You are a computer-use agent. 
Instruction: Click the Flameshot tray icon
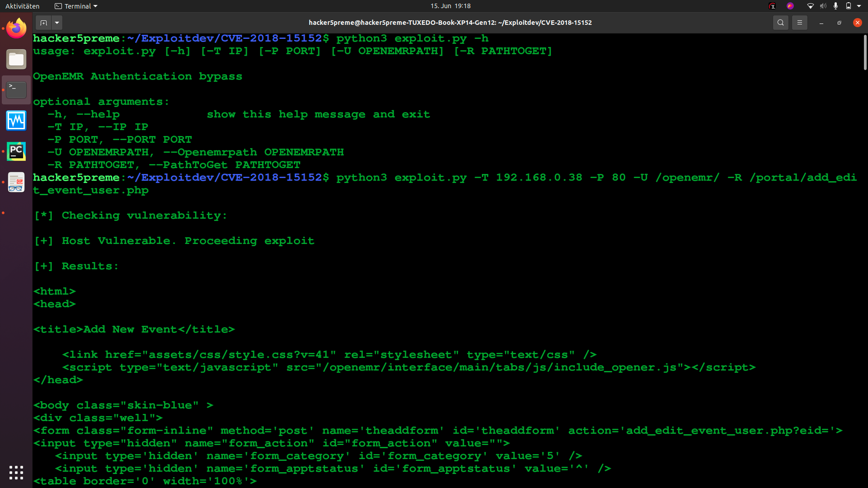coord(790,6)
